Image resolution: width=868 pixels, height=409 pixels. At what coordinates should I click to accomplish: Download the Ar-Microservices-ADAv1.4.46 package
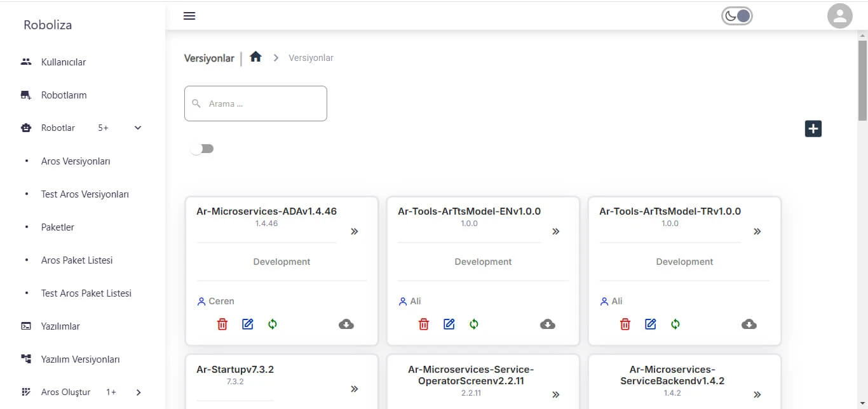click(346, 325)
